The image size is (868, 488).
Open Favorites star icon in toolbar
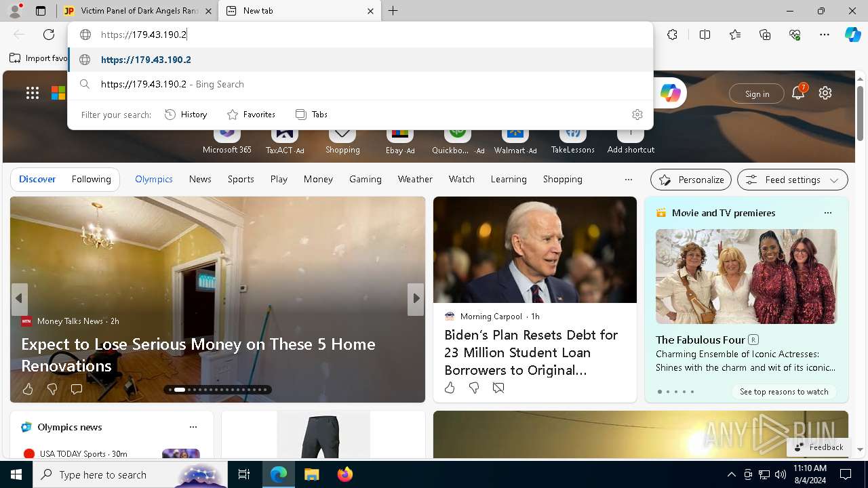(735, 35)
